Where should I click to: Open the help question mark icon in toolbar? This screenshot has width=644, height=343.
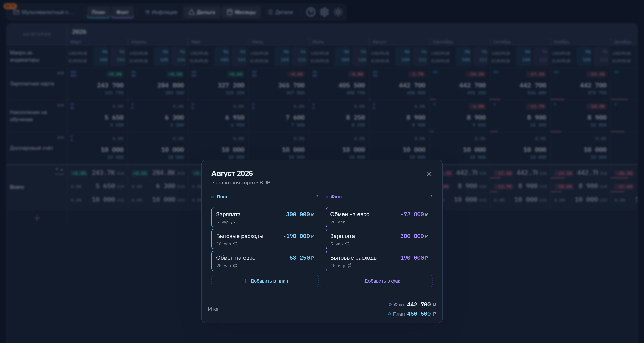311,12
